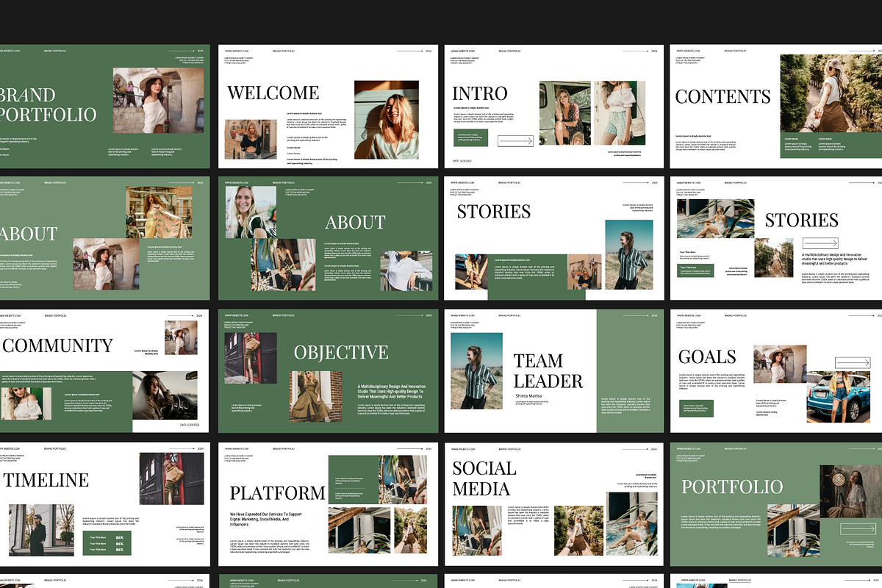This screenshot has width=882, height=588.
Task: Click the woman holding patterned dress photo on About slide
Action: point(159,212)
